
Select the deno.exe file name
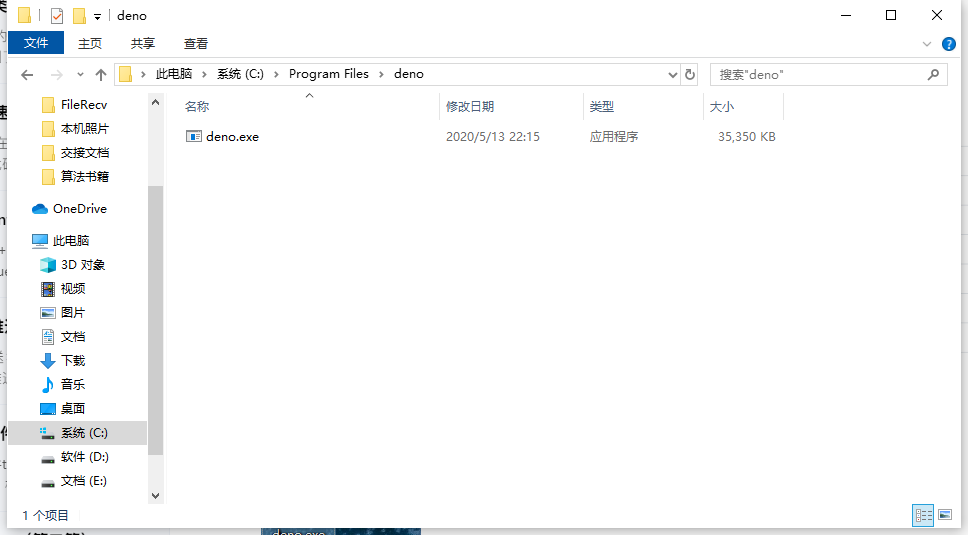pyautogui.click(x=232, y=137)
